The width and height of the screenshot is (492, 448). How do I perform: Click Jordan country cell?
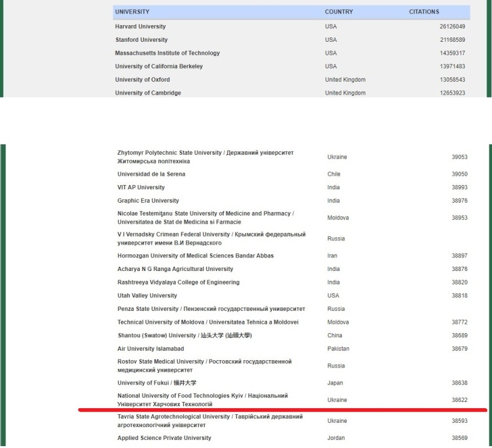[336, 438]
